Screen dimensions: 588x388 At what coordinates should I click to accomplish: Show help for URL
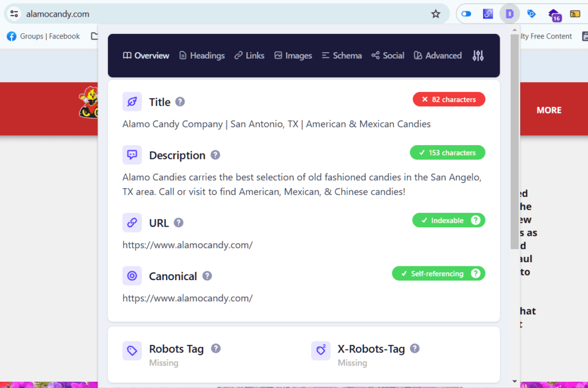[x=179, y=223]
